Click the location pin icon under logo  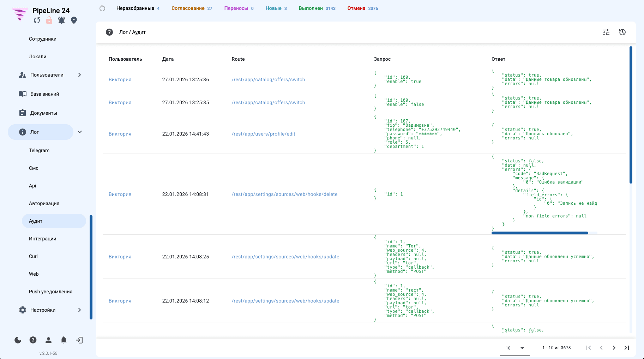pyautogui.click(x=74, y=20)
